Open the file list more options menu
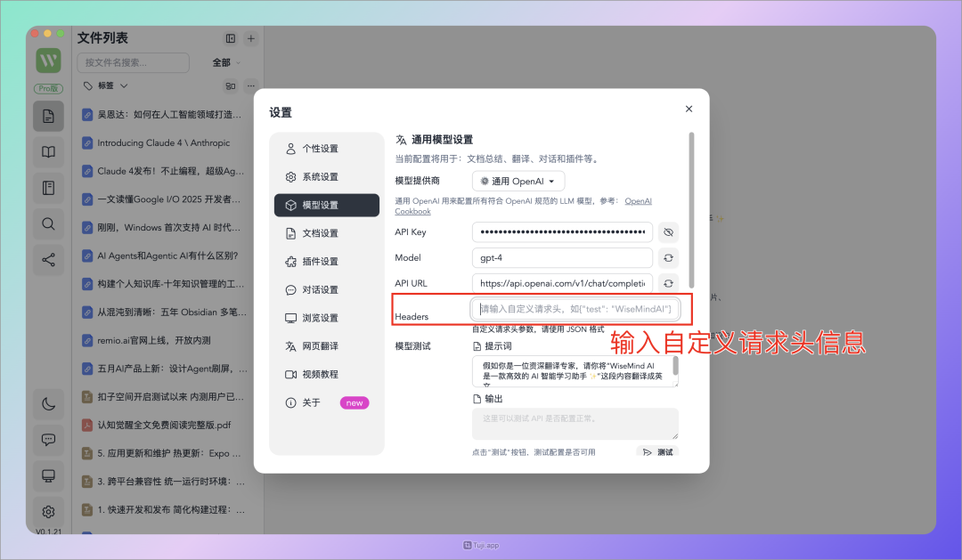 (x=251, y=85)
